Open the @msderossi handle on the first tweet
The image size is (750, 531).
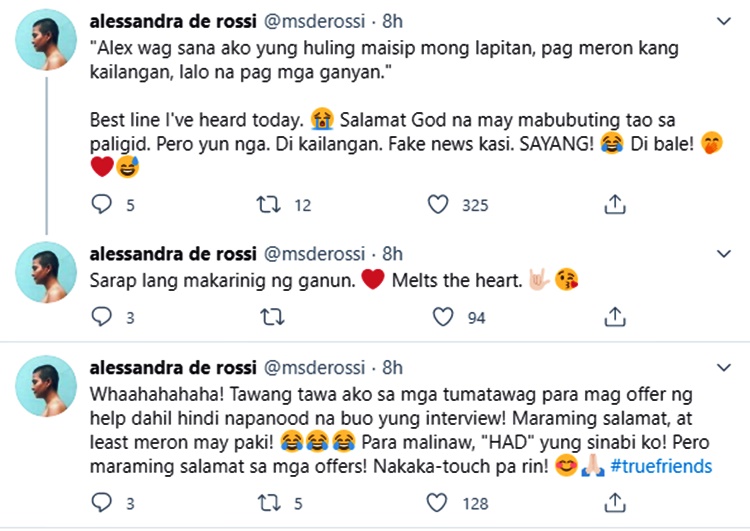313,21
